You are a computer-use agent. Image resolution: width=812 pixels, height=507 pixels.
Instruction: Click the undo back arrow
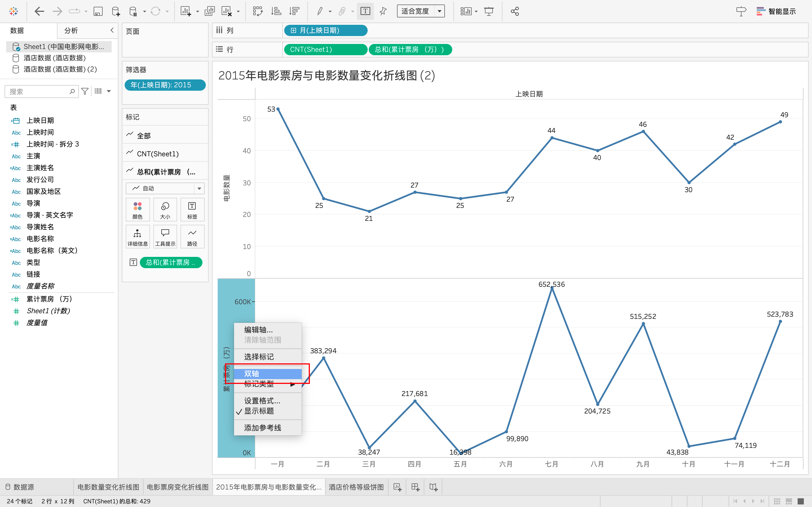pyautogui.click(x=39, y=11)
